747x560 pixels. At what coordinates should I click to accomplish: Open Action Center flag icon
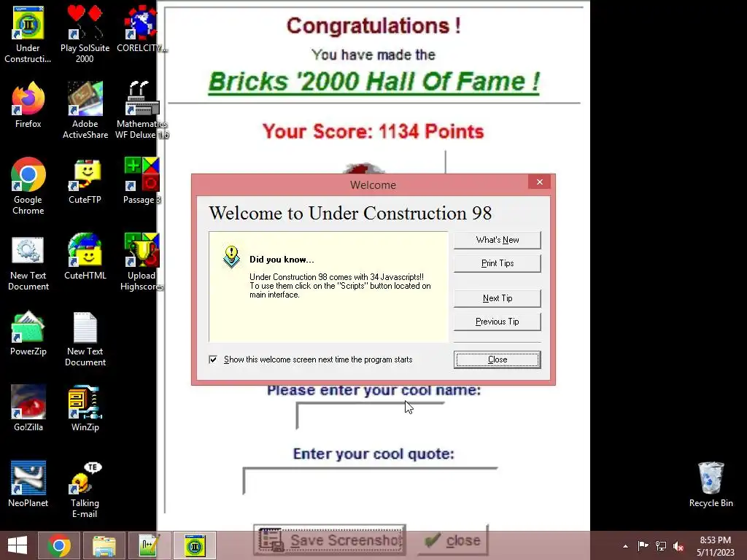click(643, 546)
